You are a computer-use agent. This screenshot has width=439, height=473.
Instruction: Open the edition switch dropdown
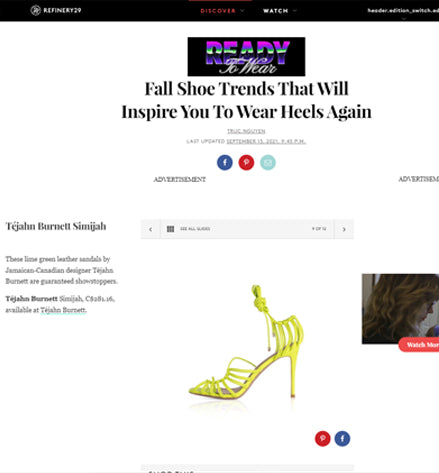403,12
